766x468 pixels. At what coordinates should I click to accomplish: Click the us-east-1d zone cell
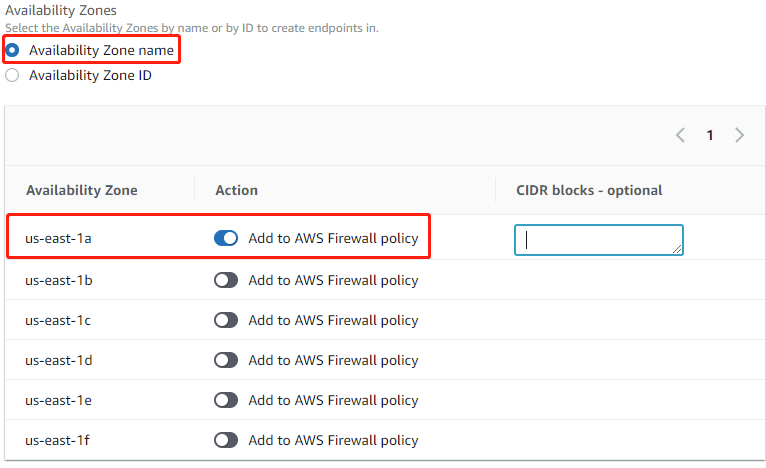[59, 361]
